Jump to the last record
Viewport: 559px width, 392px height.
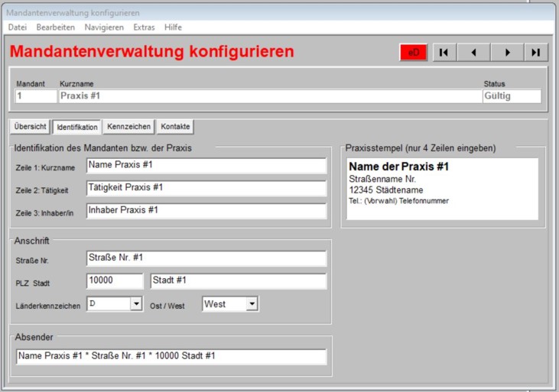point(535,52)
